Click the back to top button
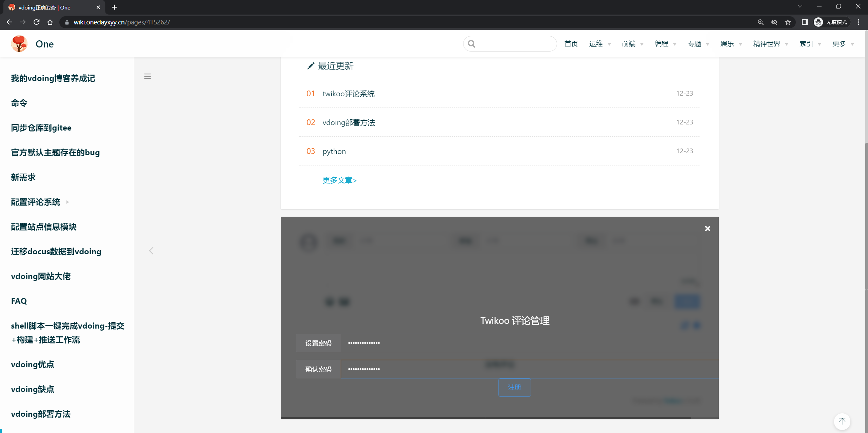868x433 pixels. tap(842, 421)
